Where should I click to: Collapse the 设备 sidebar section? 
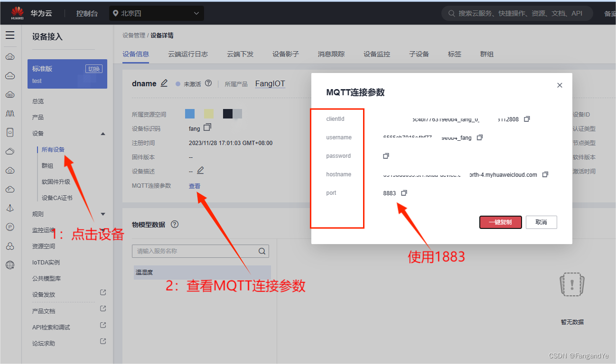click(103, 134)
